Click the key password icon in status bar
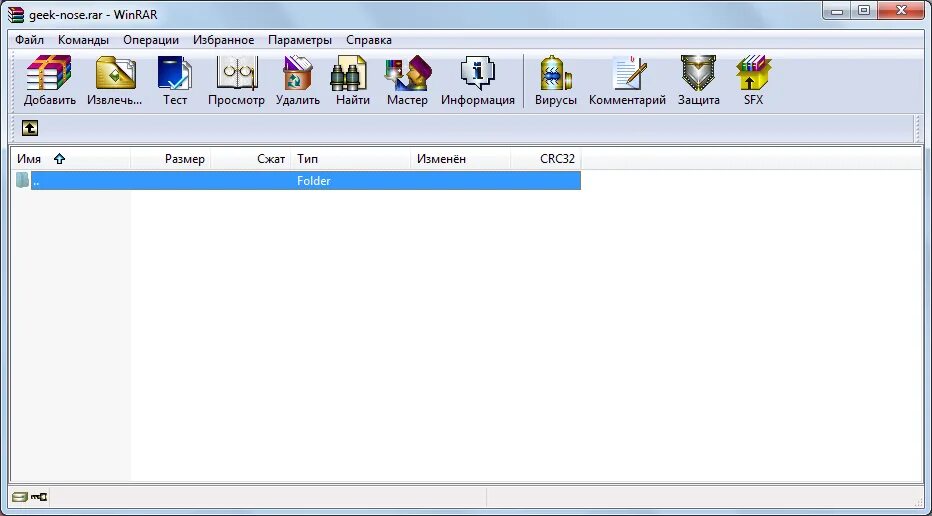The height and width of the screenshot is (516, 932). pyautogui.click(x=39, y=496)
